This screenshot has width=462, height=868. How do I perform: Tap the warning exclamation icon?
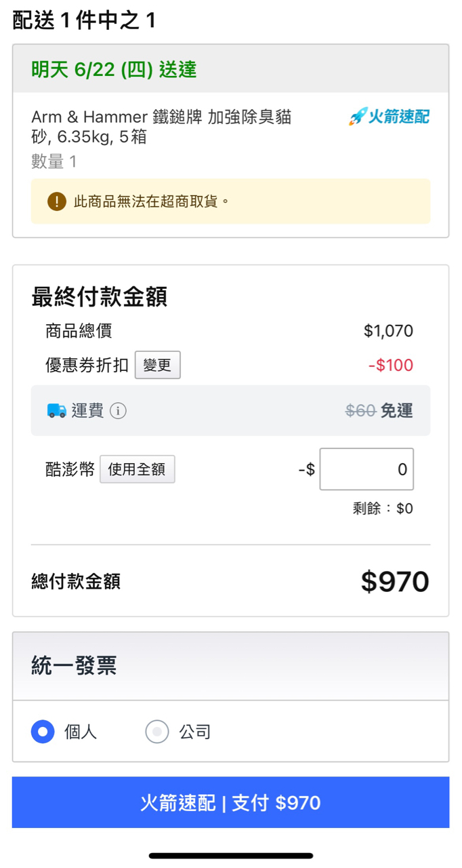click(57, 201)
